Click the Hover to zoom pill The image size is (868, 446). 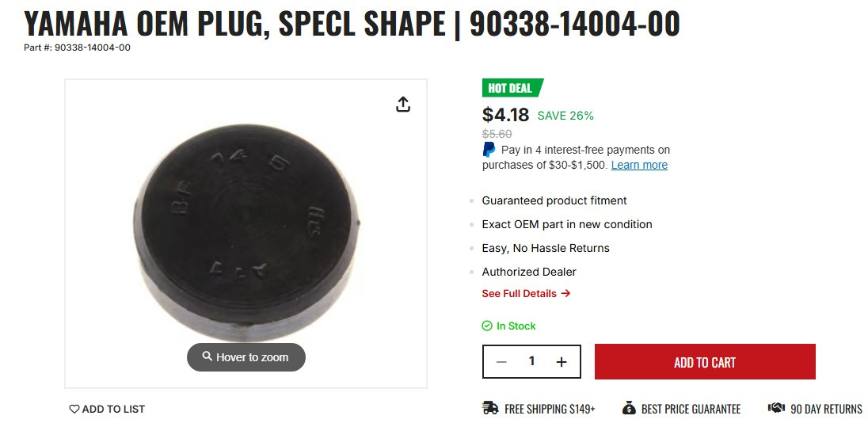pos(246,357)
